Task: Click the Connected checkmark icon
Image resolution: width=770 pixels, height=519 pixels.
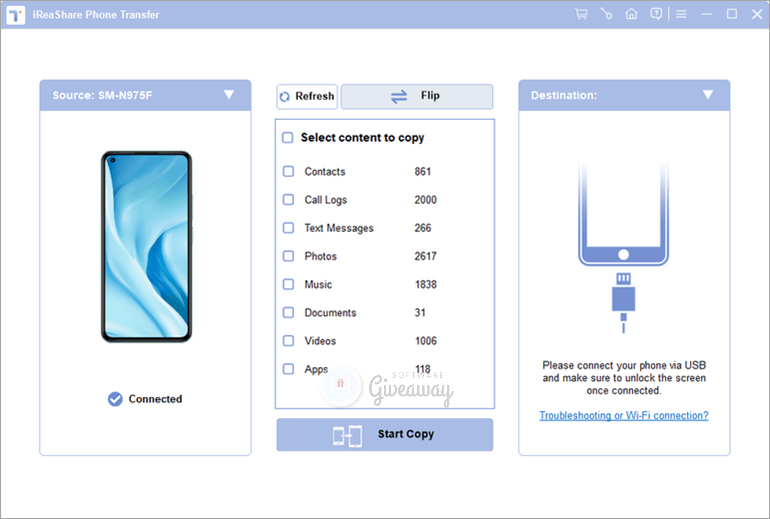Action: (x=115, y=399)
